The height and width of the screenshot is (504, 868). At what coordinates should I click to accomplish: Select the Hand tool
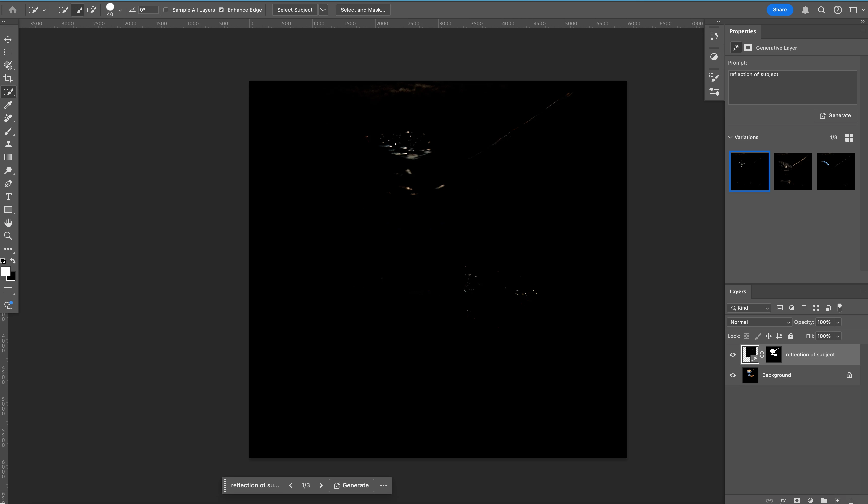tap(8, 223)
